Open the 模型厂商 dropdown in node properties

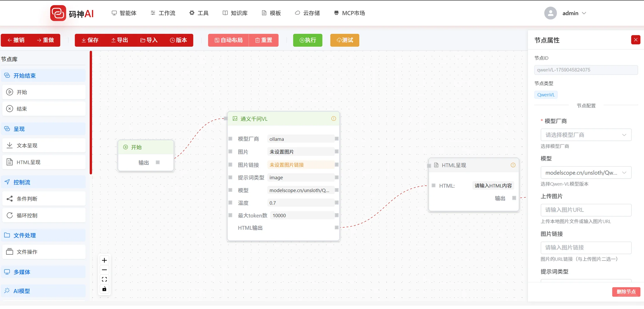586,135
